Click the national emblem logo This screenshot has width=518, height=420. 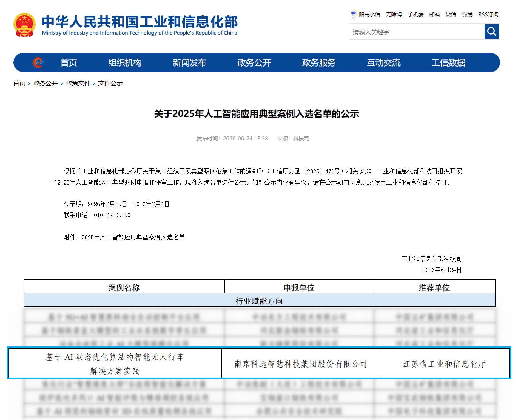(x=24, y=25)
